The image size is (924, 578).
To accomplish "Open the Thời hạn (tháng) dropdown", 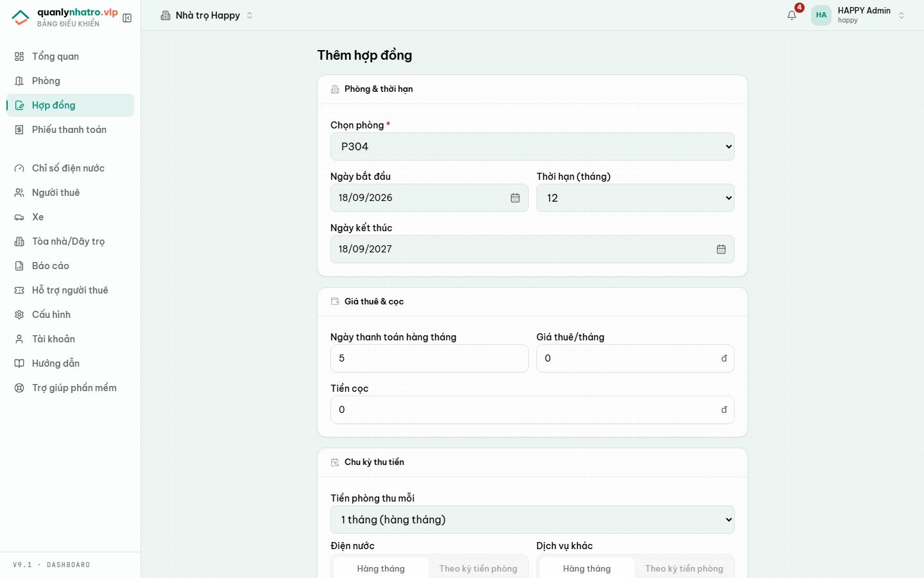I will 635,198.
